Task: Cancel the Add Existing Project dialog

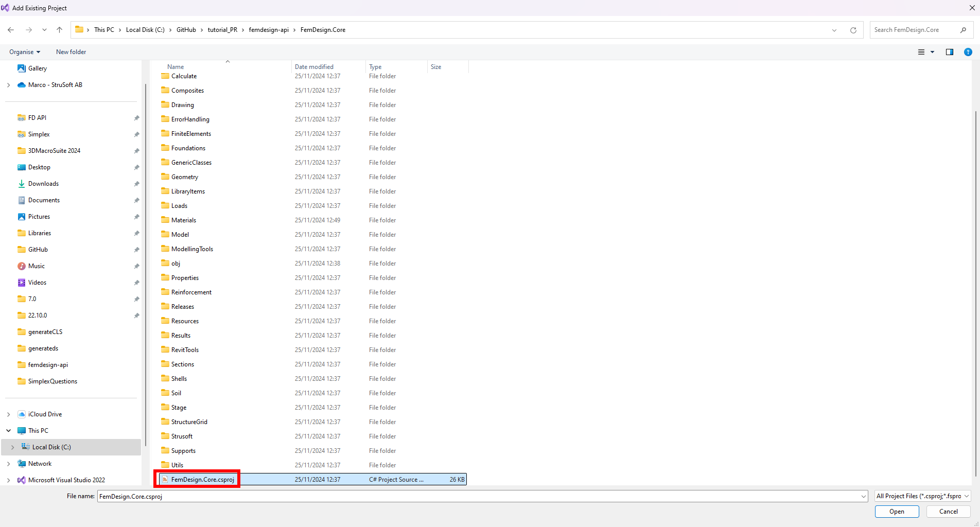Action: point(948,512)
